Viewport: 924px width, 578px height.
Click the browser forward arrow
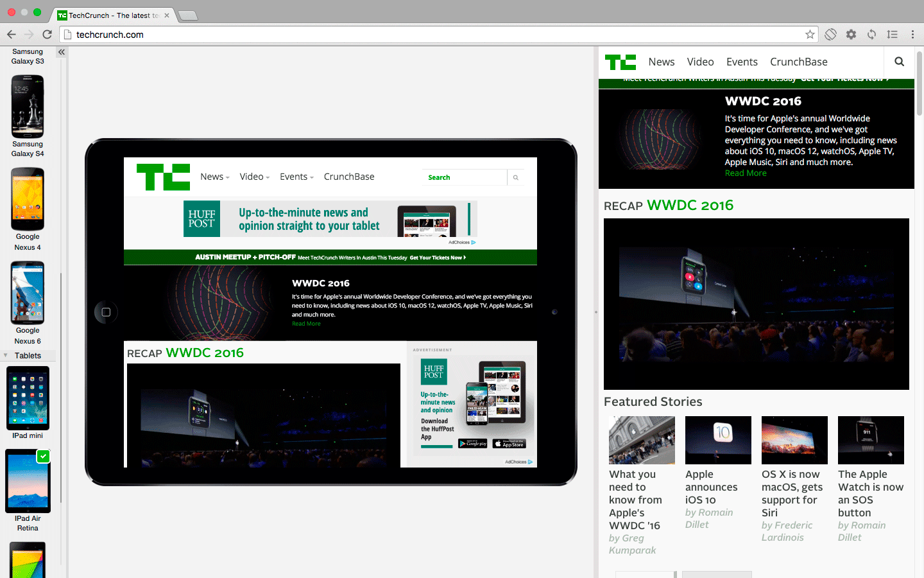[x=29, y=34]
